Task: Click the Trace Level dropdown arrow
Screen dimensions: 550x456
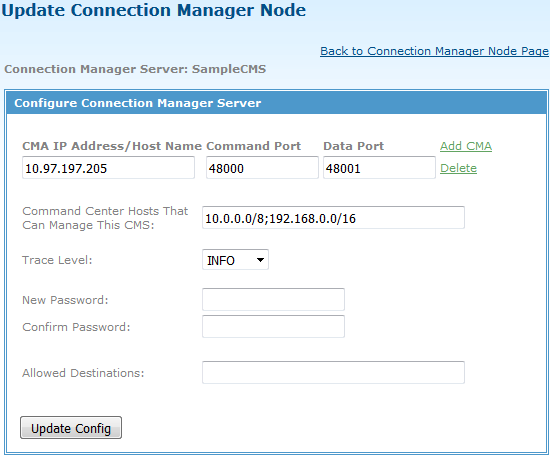Action: point(260,260)
